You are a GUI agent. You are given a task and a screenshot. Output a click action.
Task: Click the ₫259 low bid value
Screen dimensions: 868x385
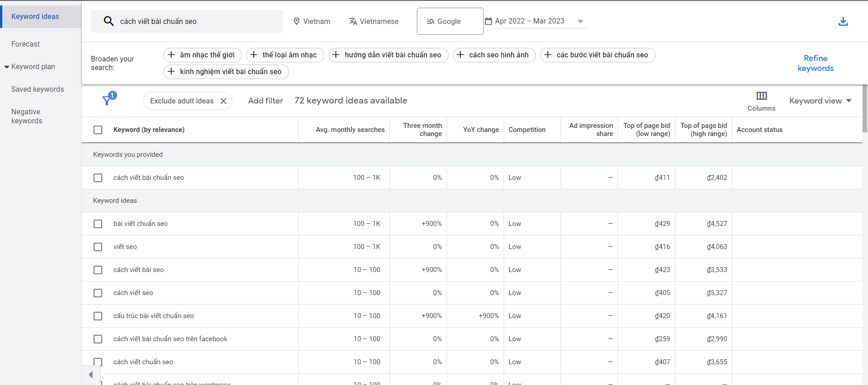click(662, 339)
